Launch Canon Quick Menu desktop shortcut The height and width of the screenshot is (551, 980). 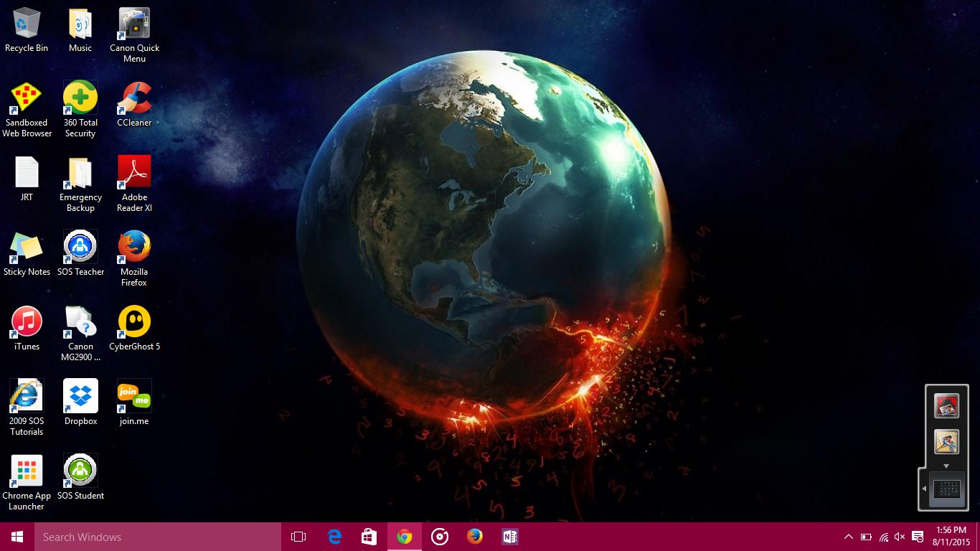(x=134, y=35)
